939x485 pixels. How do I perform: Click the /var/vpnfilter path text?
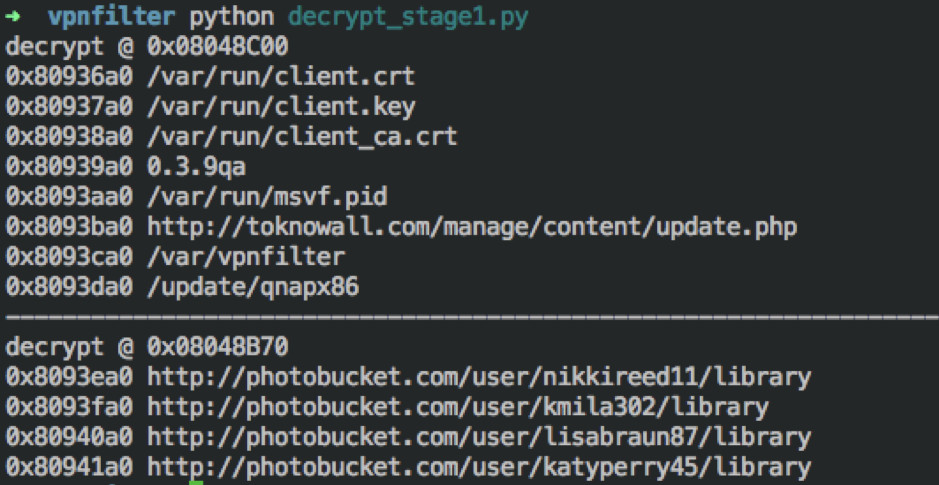click(246, 257)
